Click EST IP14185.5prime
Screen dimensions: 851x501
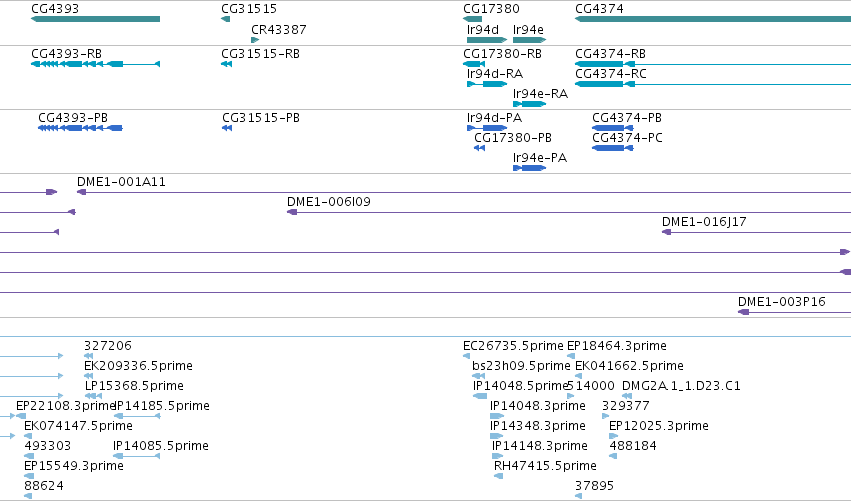click(163, 406)
